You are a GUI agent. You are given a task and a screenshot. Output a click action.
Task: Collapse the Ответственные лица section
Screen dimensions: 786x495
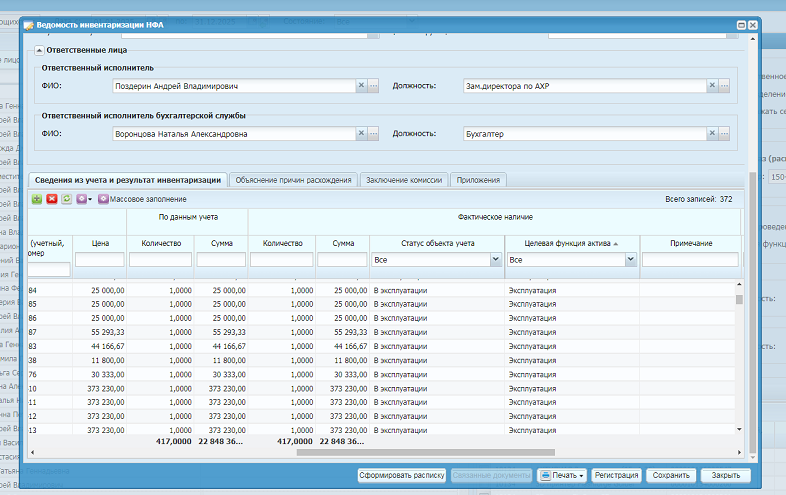pyautogui.click(x=39, y=49)
